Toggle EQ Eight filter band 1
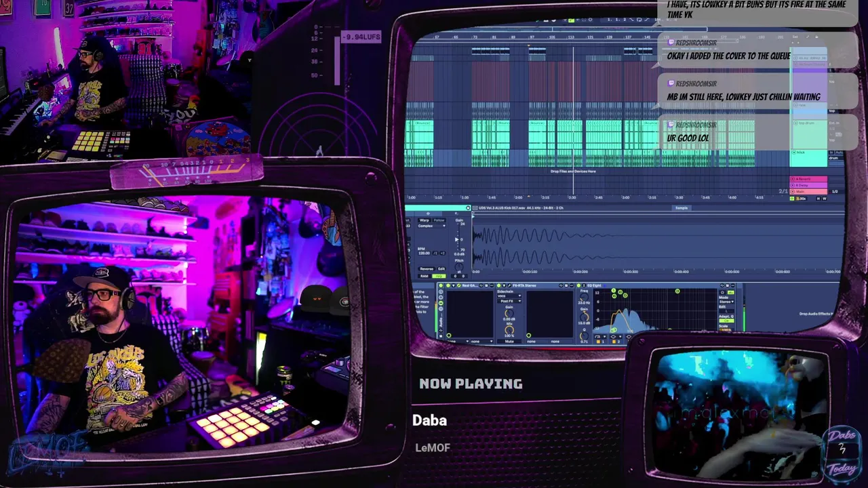The width and height of the screenshot is (868, 488). (x=599, y=342)
